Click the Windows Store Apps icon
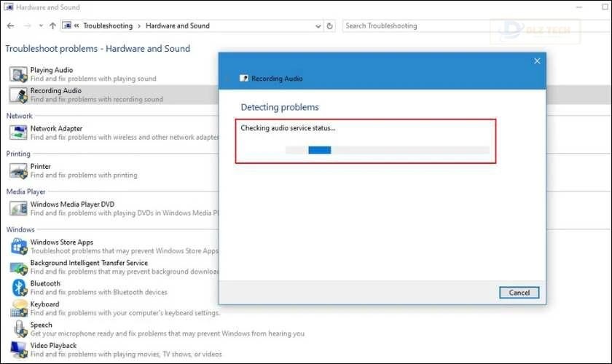Image resolution: width=612 pixels, height=364 pixels. point(18,246)
